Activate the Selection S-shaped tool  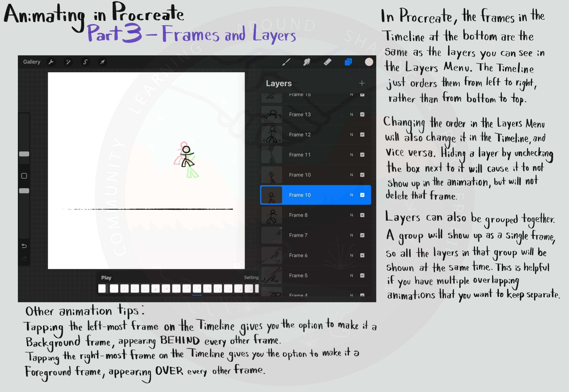[85, 62]
